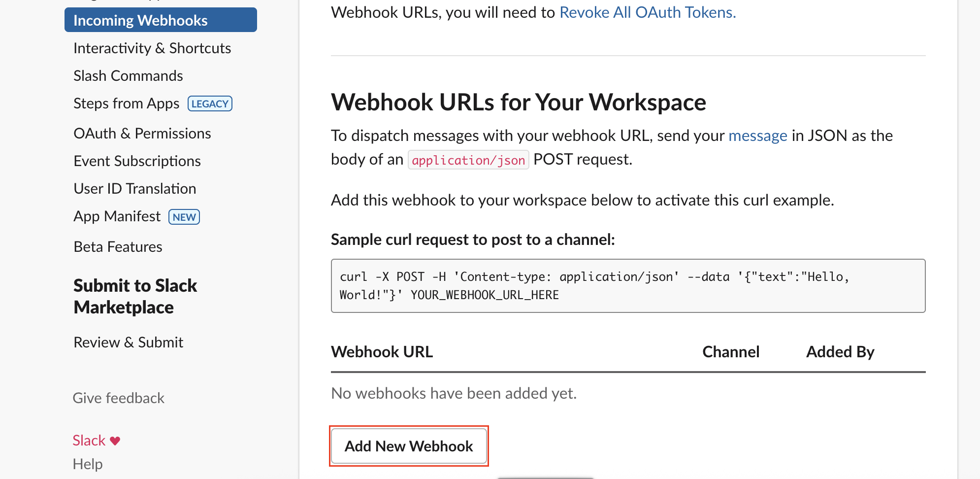Open the Slash Commands section
Viewport: 980px width, 479px height.
(128, 76)
